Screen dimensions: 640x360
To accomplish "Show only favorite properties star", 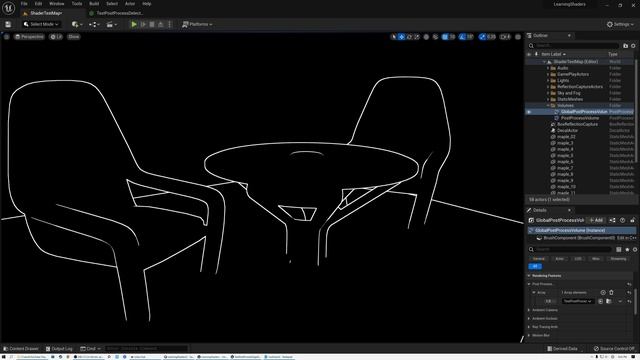I will [x=627, y=249].
